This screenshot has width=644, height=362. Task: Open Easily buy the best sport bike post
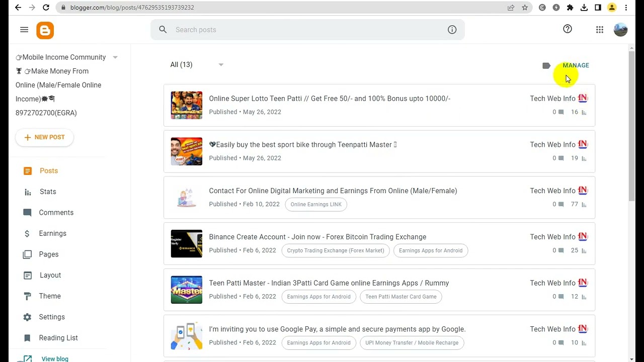[x=303, y=145]
